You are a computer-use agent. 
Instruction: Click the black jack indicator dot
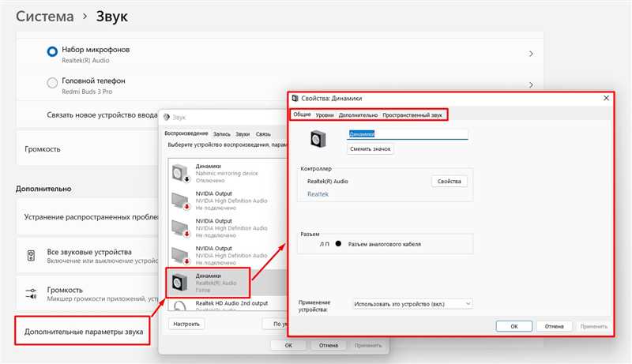pos(338,244)
